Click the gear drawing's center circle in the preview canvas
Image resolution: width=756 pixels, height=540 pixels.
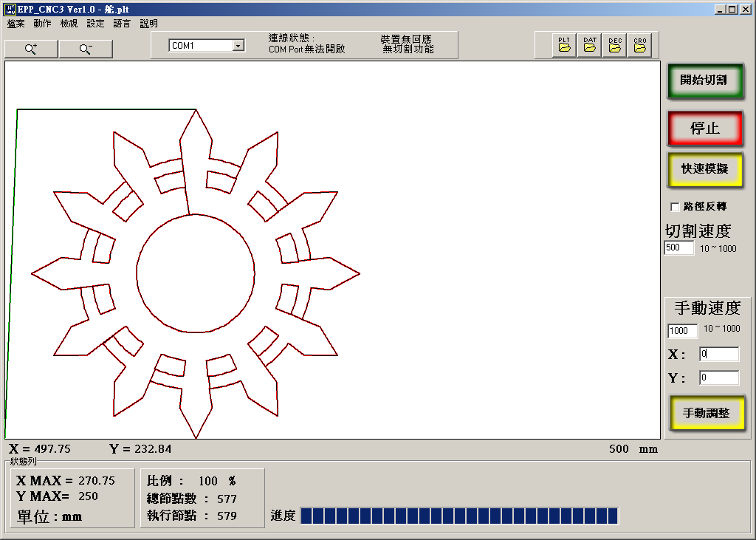[196, 273]
